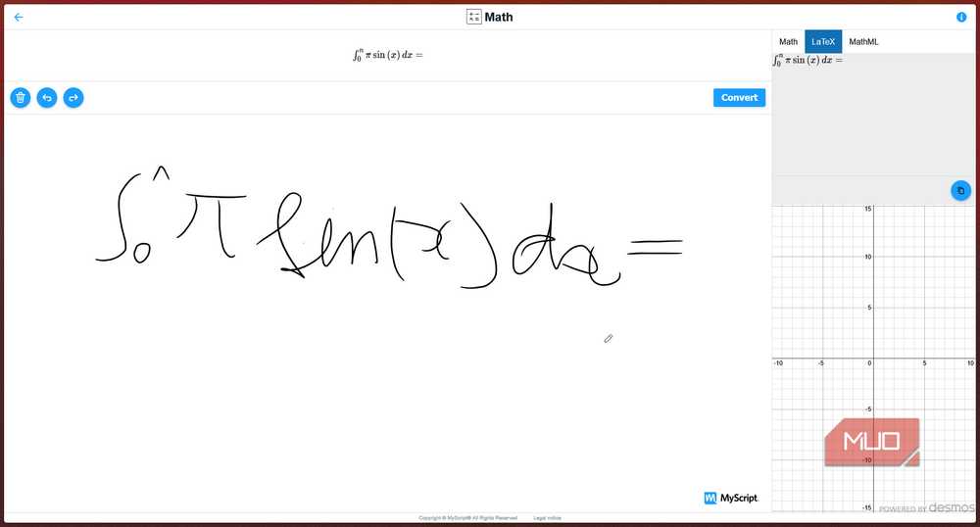Copy LaTeX output with the clipboard icon
The image size is (980, 527).
(x=960, y=190)
